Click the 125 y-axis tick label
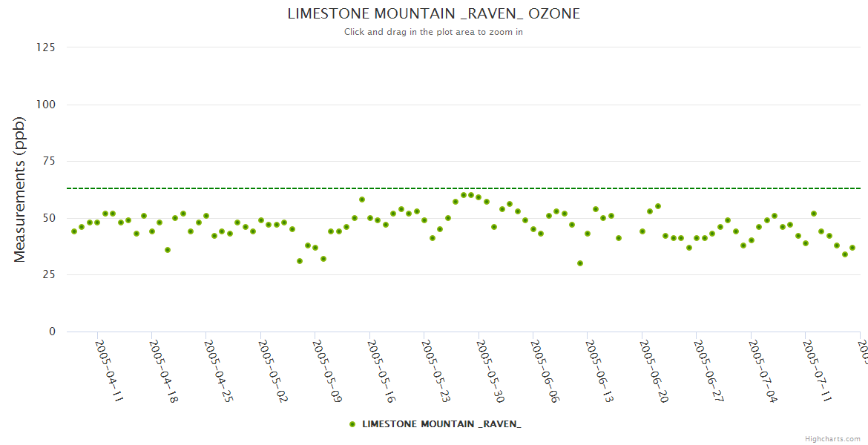 coord(46,47)
